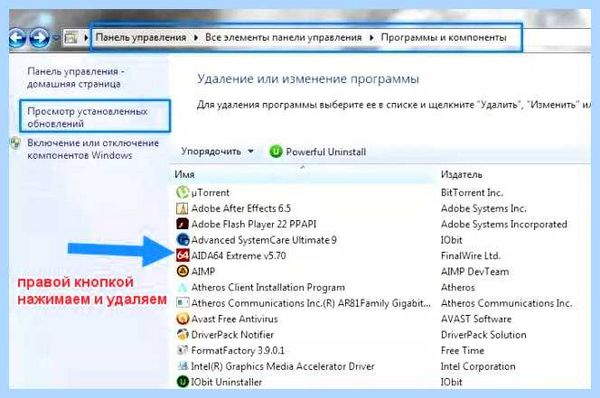Click Powerful Uninstall toolbar button

click(318, 152)
